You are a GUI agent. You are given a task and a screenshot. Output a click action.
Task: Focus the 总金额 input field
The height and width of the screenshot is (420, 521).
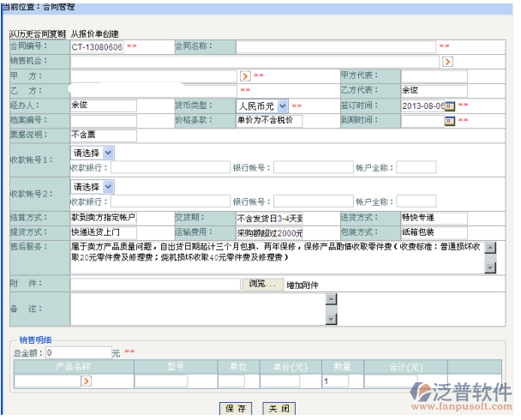click(x=78, y=351)
